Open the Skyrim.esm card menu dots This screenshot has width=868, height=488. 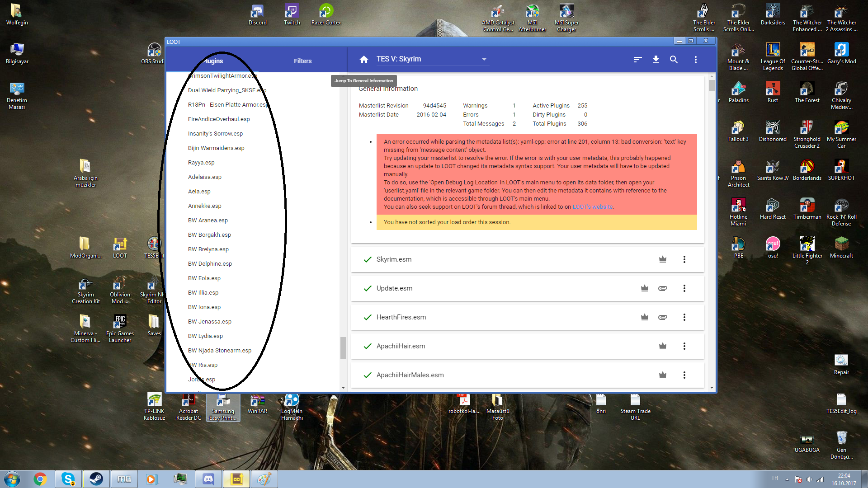click(684, 259)
